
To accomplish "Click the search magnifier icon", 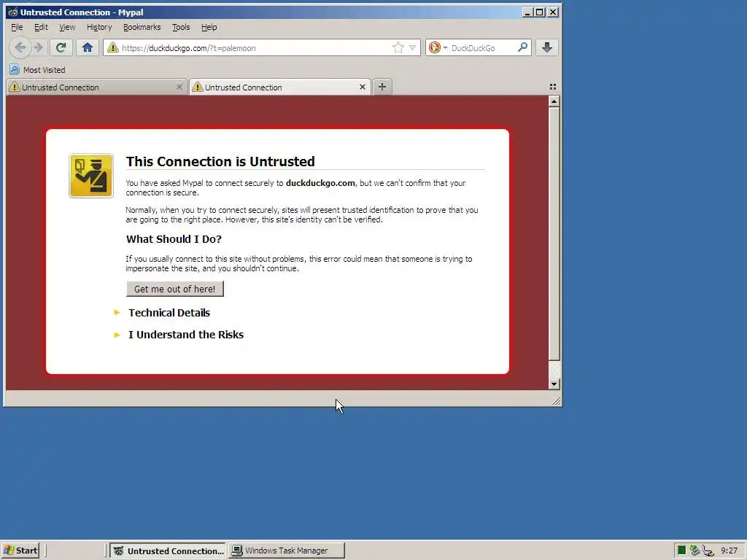I will (522, 47).
